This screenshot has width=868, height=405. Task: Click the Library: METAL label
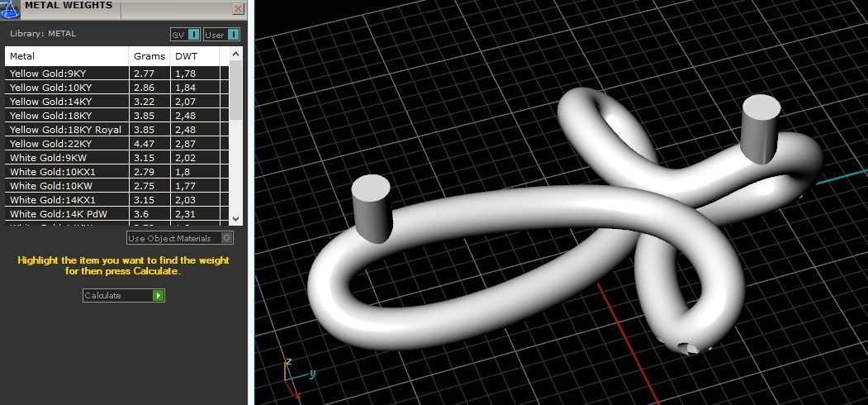pyautogui.click(x=43, y=34)
